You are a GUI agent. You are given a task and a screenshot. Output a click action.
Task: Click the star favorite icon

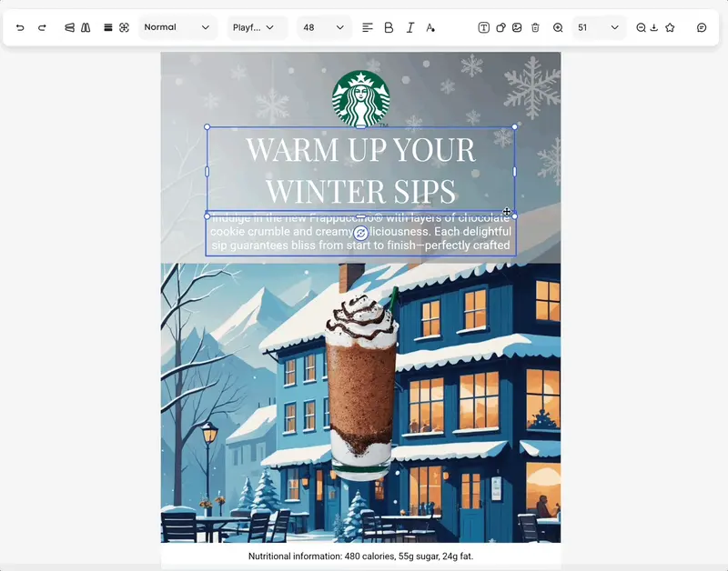(x=670, y=28)
